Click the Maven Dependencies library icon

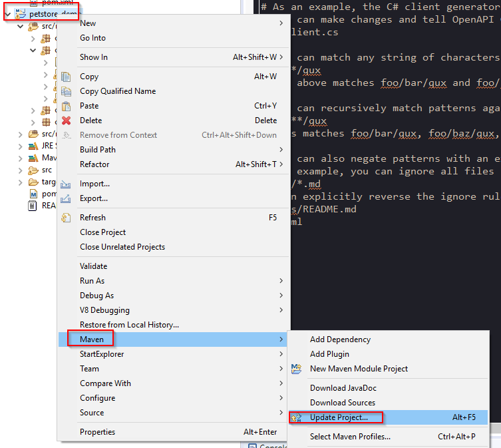tap(33, 158)
